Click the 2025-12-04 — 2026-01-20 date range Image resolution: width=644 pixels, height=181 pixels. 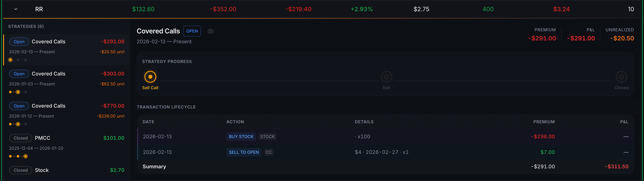pos(36,148)
